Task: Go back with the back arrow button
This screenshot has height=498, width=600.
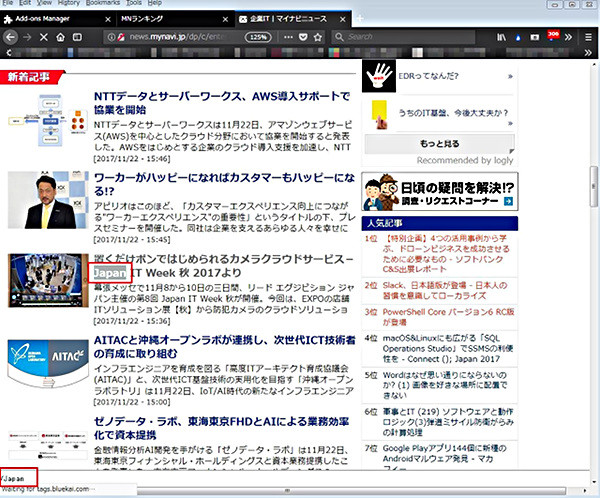Action: (x=10, y=37)
